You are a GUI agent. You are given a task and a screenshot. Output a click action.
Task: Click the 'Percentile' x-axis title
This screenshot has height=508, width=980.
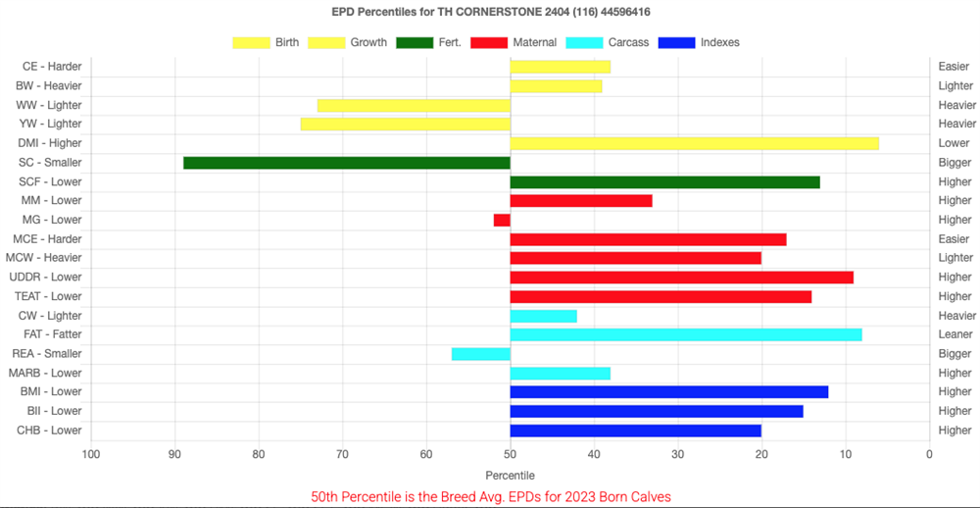point(510,475)
